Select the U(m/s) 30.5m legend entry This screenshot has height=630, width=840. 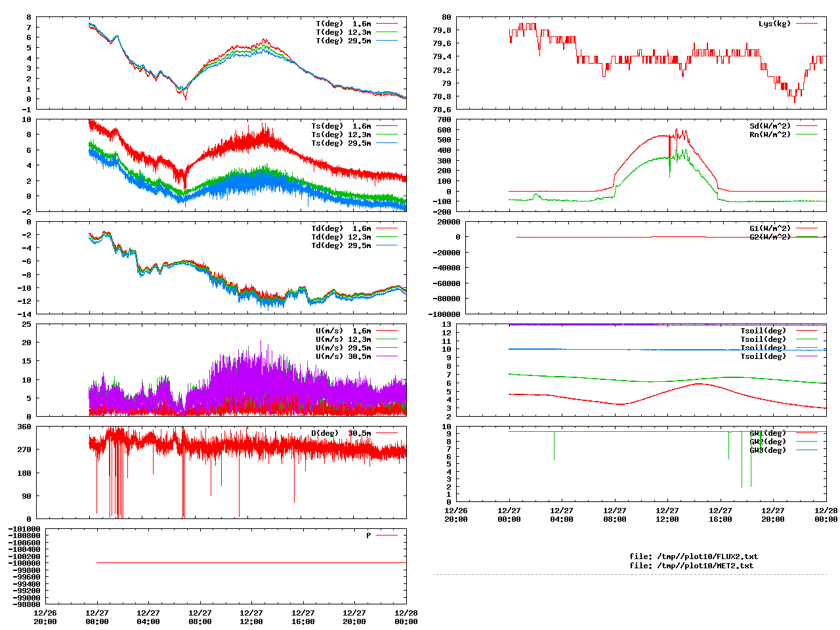click(x=343, y=356)
